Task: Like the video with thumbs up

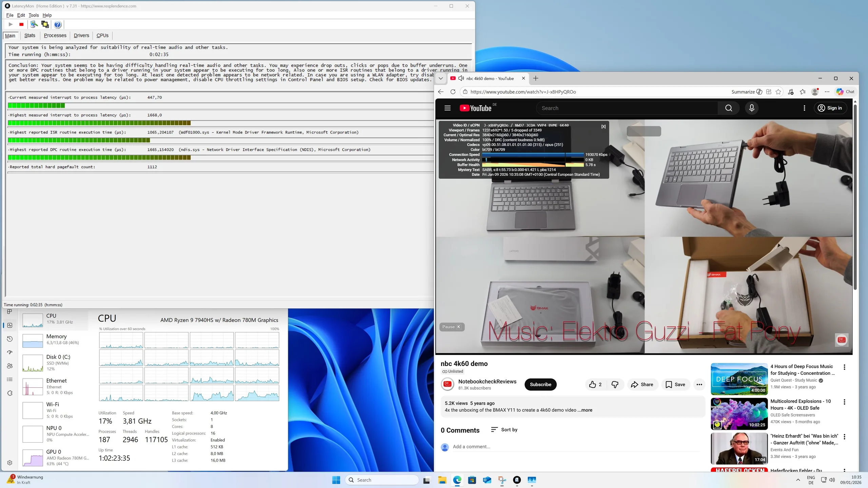Action: [593, 384]
